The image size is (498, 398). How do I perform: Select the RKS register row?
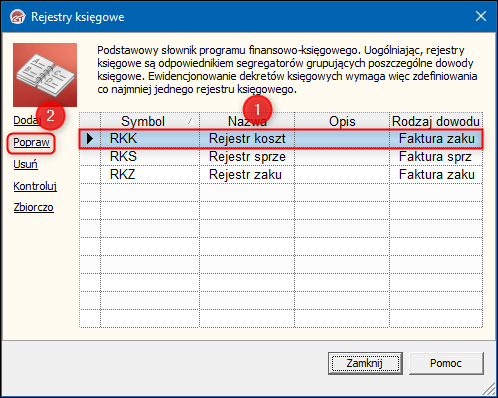pos(281,156)
